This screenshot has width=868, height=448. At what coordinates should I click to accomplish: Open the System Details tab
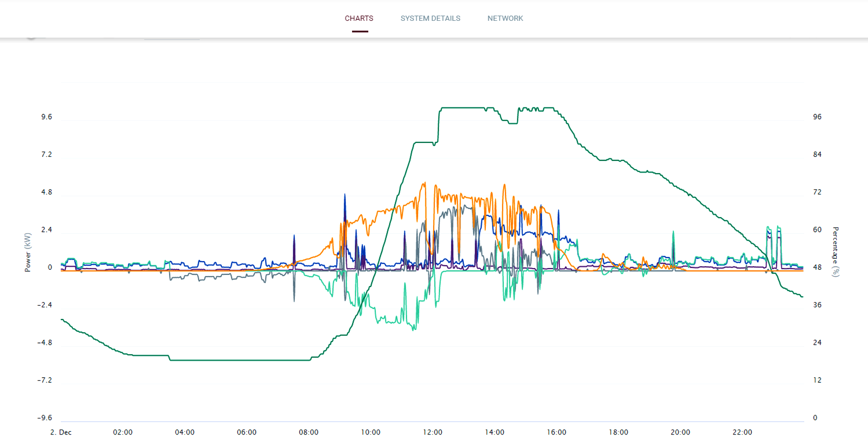tap(430, 19)
